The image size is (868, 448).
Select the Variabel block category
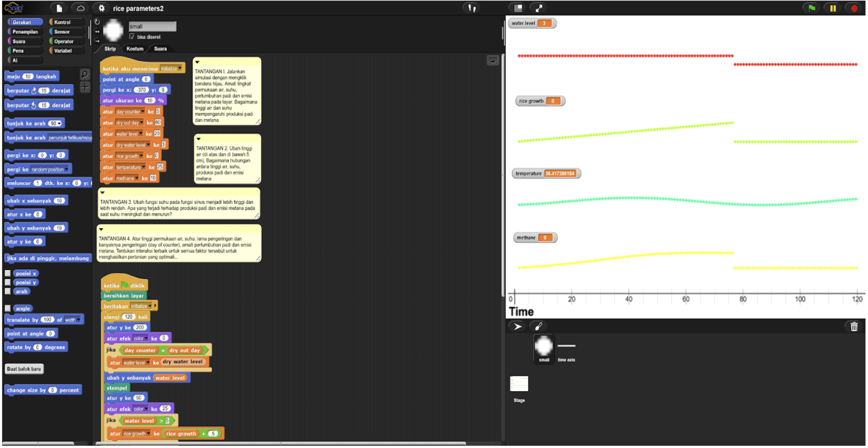click(x=63, y=51)
